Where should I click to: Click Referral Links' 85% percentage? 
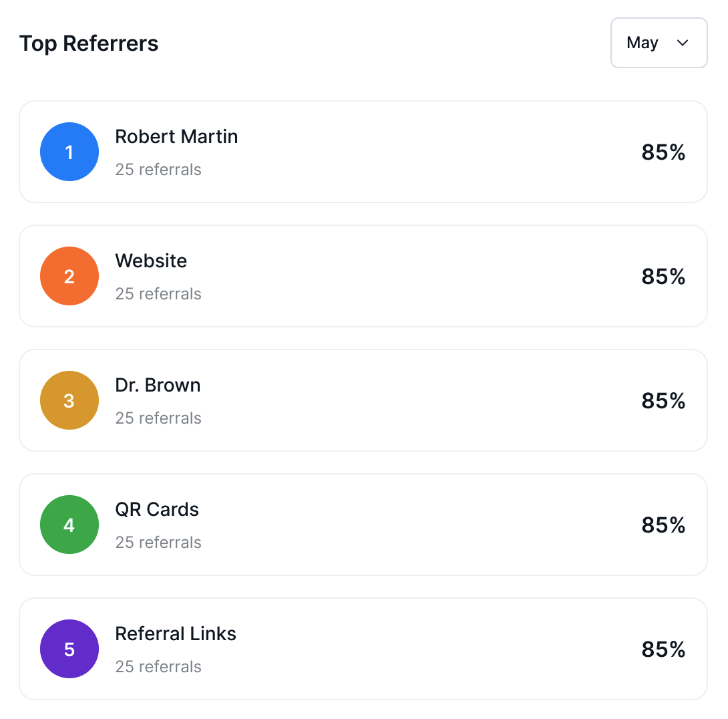pyautogui.click(x=663, y=650)
